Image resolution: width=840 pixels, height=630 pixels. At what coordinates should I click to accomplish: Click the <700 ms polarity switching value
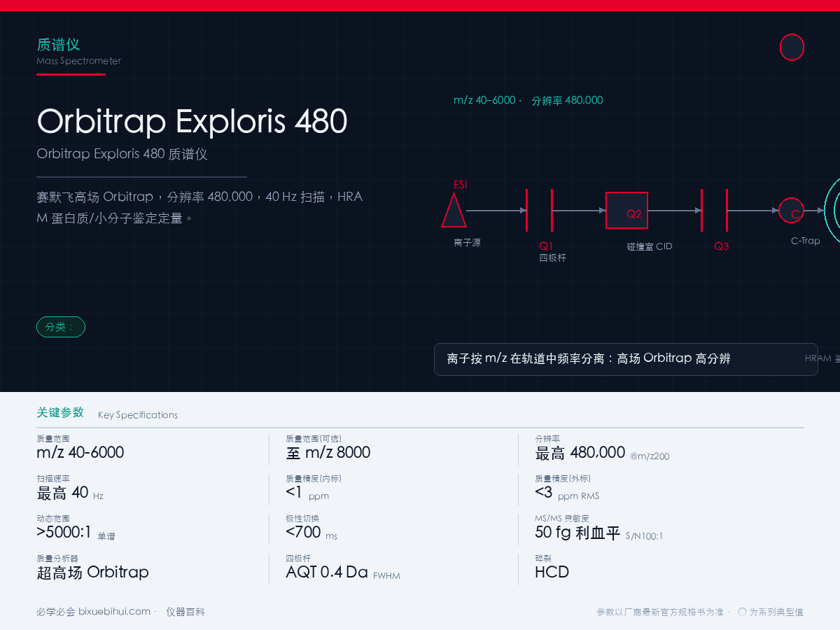coord(311,533)
